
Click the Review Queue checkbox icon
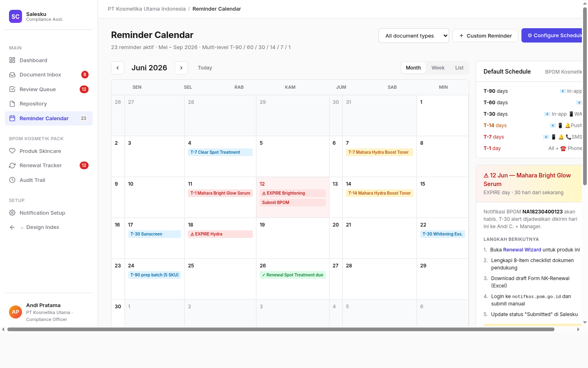12,89
